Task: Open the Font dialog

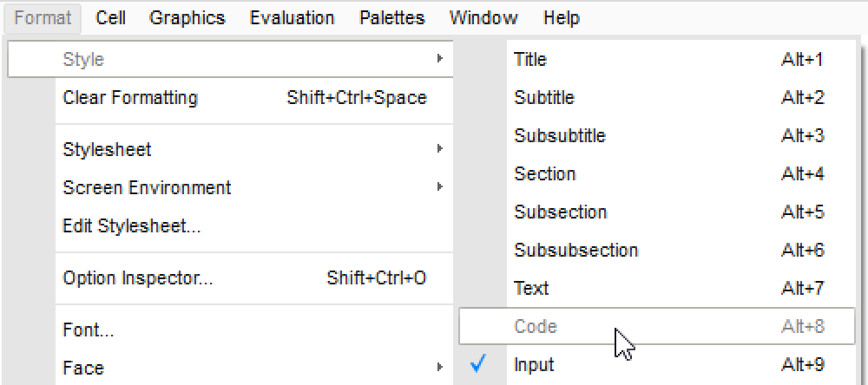Action: click(89, 330)
